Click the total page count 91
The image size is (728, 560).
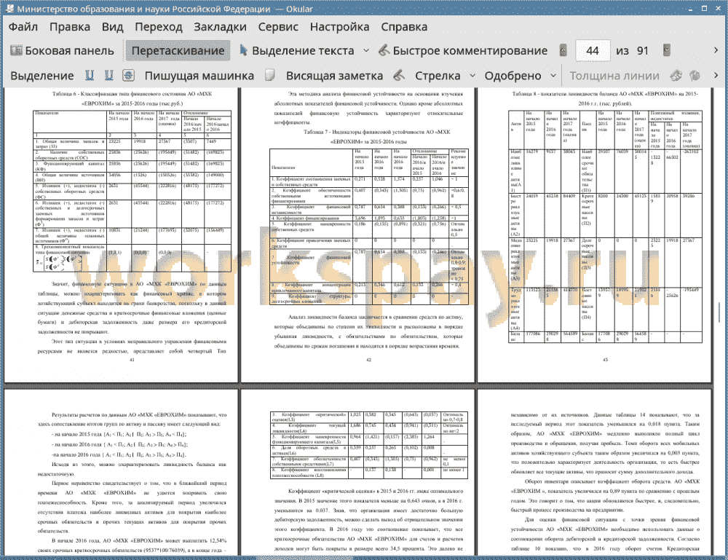(643, 51)
